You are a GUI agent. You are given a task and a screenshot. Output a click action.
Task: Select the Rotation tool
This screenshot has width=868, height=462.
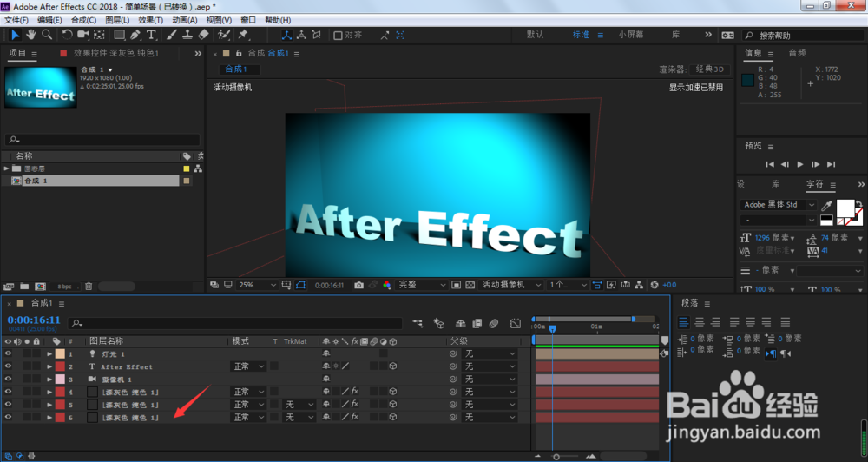click(x=67, y=35)
